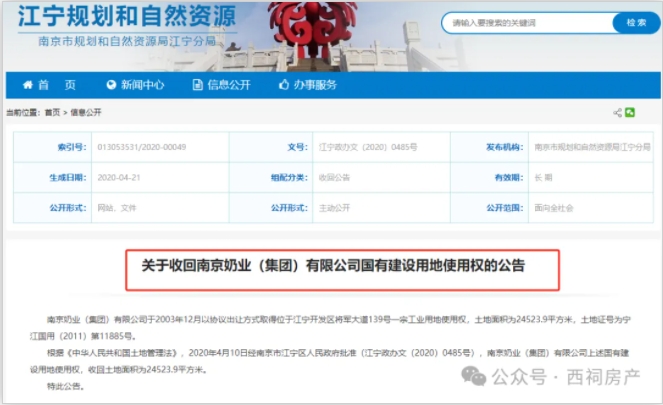
Task: Click the index number 013053531/2020-00049
Action: point(140,147)
